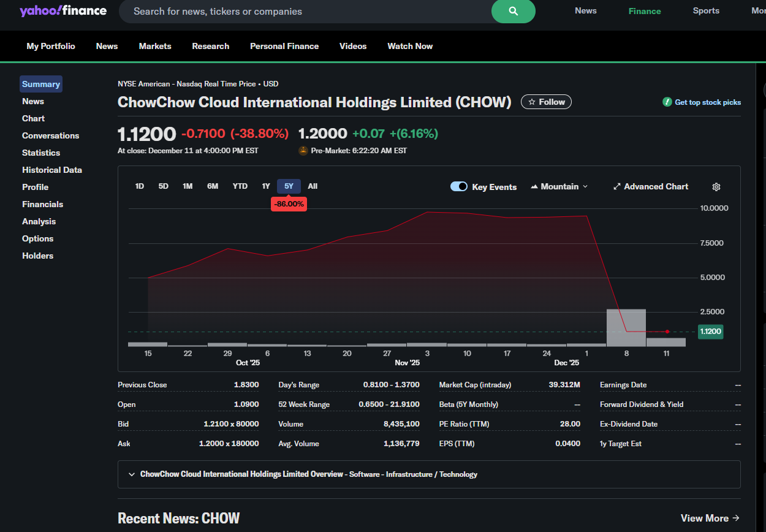Click the Earnings Date label
The height and width of the screenshot is (532, 766).
[x=623, y=385]
